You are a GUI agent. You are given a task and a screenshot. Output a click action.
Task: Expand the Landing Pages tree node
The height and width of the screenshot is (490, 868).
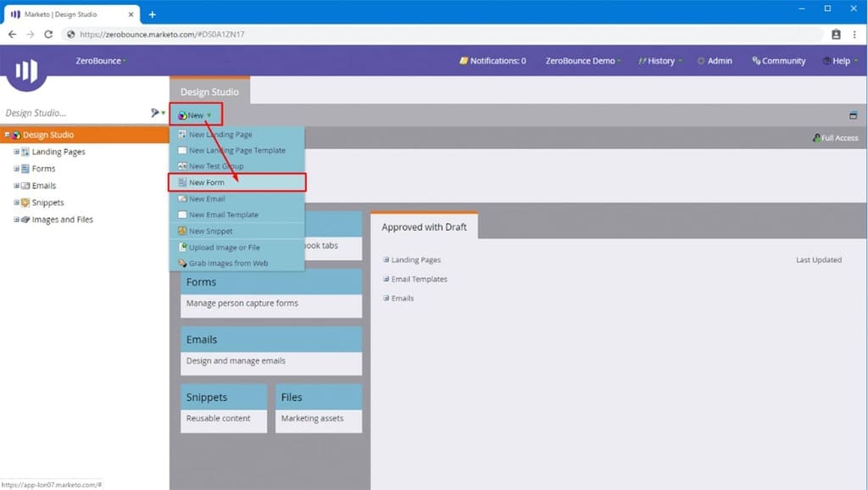pos(17,152)
